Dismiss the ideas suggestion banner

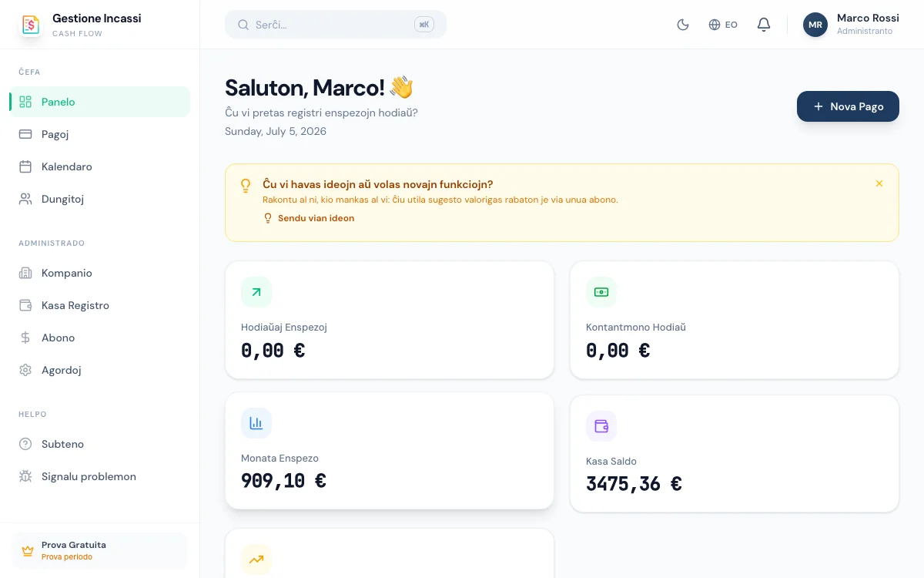(879, 183)
